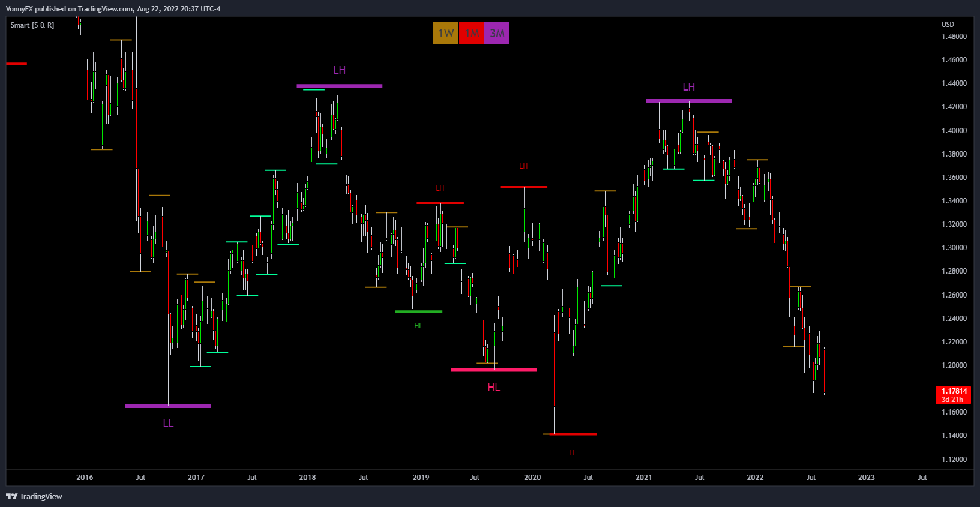The height and width of the screenshot is (507, 980).
Task: Click the 2018 time axis label
Action: coord(307,478)
